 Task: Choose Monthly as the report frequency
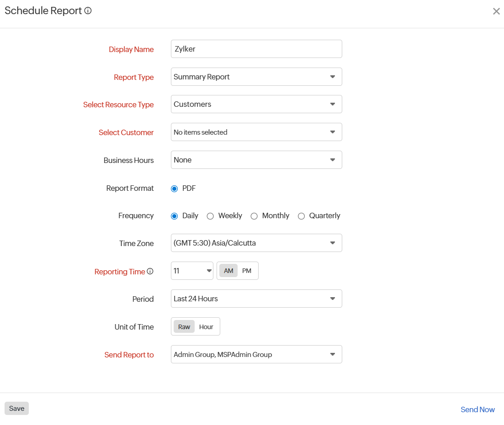tap(254, 216)
